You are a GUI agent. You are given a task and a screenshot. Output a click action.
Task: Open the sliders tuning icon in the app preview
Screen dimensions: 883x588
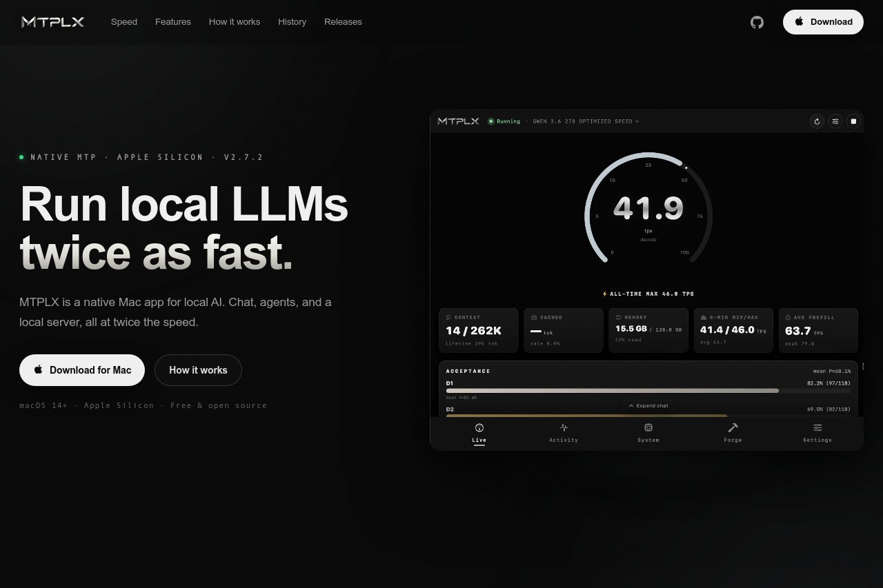click(835, 121)
